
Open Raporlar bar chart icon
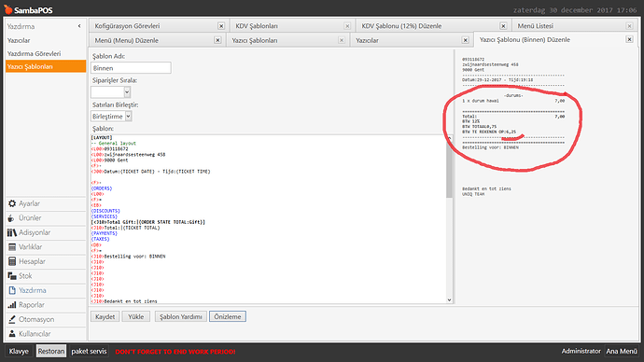pos(12,305)
